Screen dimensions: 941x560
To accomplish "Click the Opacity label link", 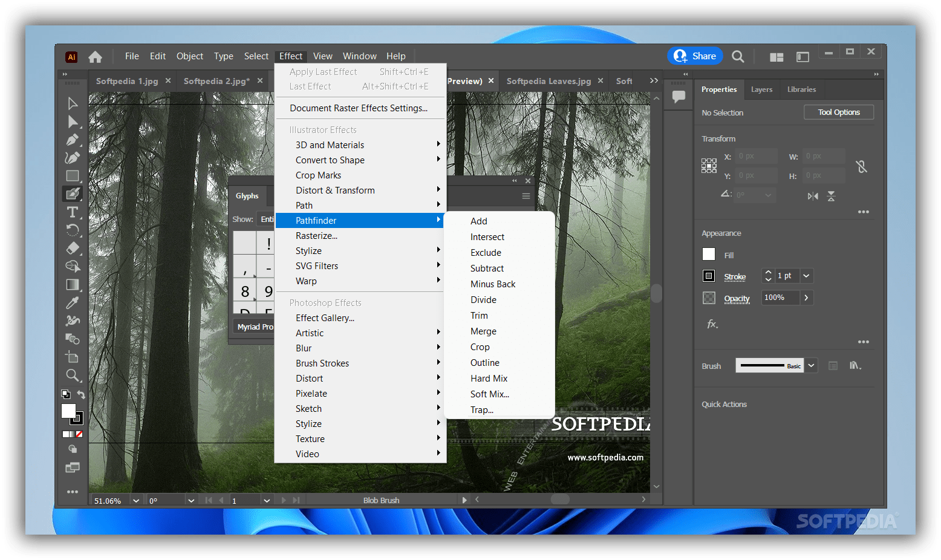I will (737, 299).
